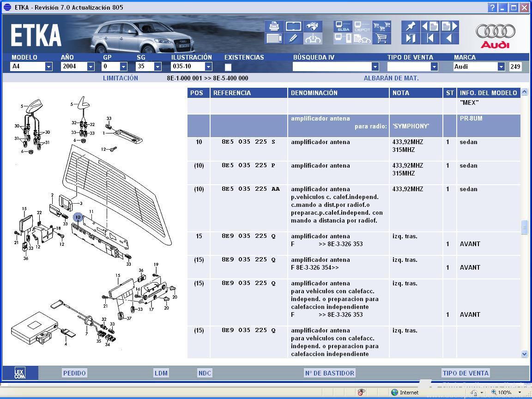This screenshot has height=399, width=532.
Task: Open the MODELO dropdown showing A4
Action: click(49, 66)
